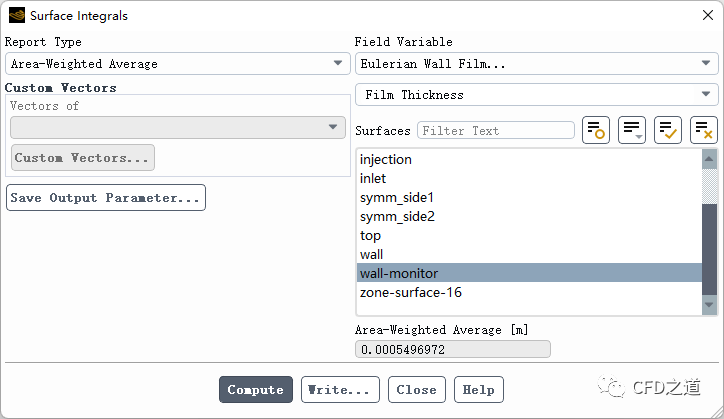Viewport: 724px width, 419px height.
Task: Deselect all surfaces with the X icon
Action: [704, 130]
